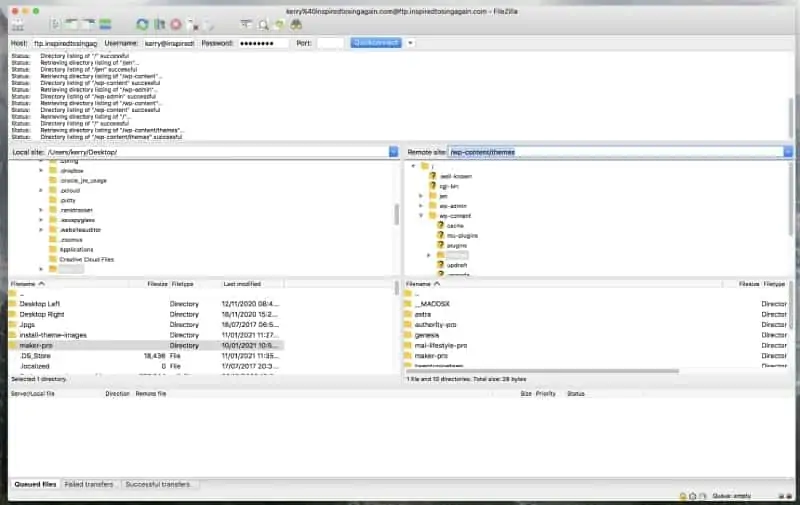Toggle the message log display
800x505 pixels.
(x=57, y=24)
